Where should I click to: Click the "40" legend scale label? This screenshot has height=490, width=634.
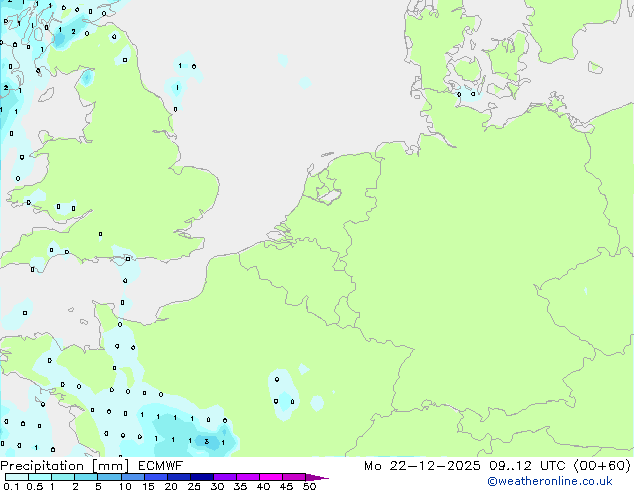click(x=263, y=486)
